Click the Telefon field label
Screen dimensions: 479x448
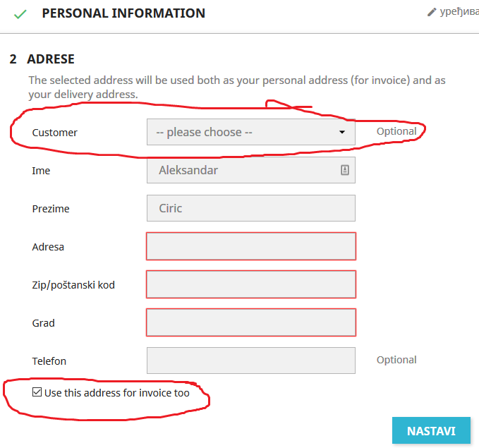pos(49,361)
